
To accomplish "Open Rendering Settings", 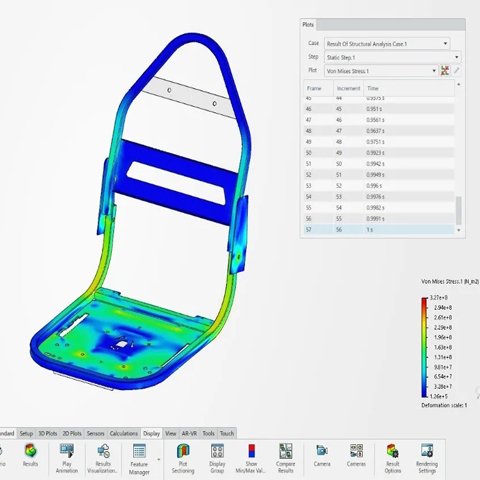I will [x=427, y=458].
